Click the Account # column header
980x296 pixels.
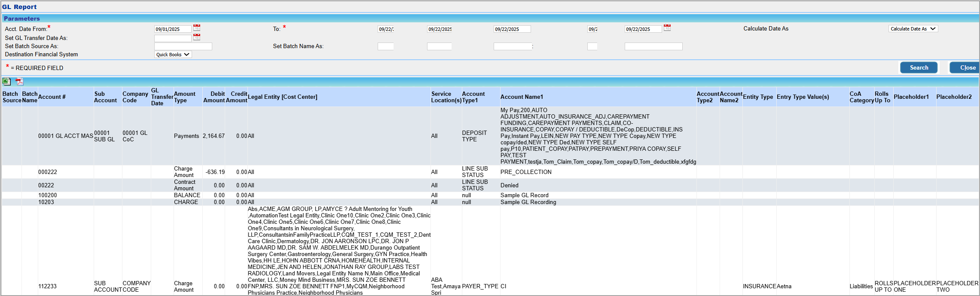coord(52,97)
